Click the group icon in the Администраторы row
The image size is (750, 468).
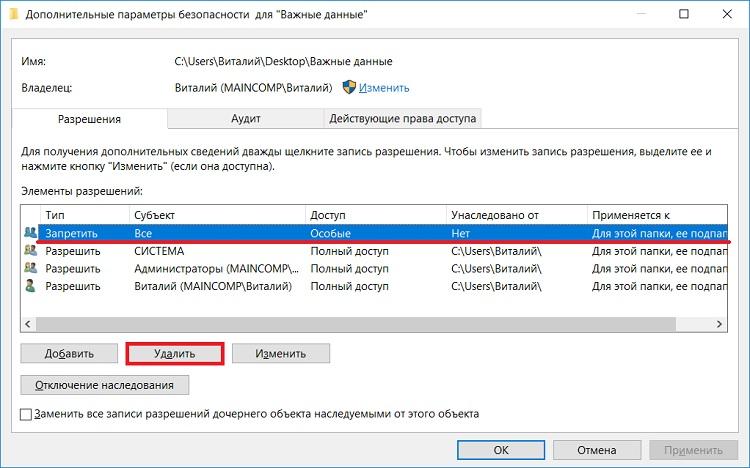coord(30,268)
